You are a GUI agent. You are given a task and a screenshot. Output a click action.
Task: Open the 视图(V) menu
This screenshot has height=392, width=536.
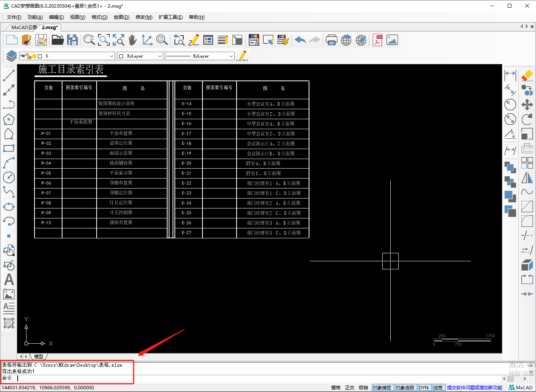pyautogui.click(x=77, y=17)
